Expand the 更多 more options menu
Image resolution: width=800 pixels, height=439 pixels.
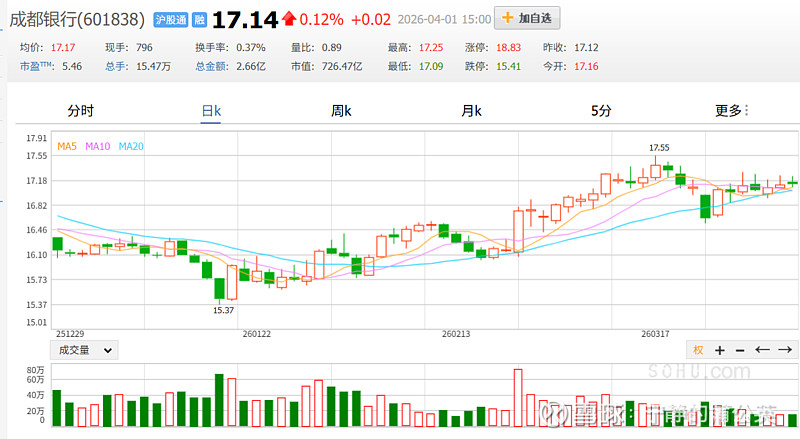point(731,111)
